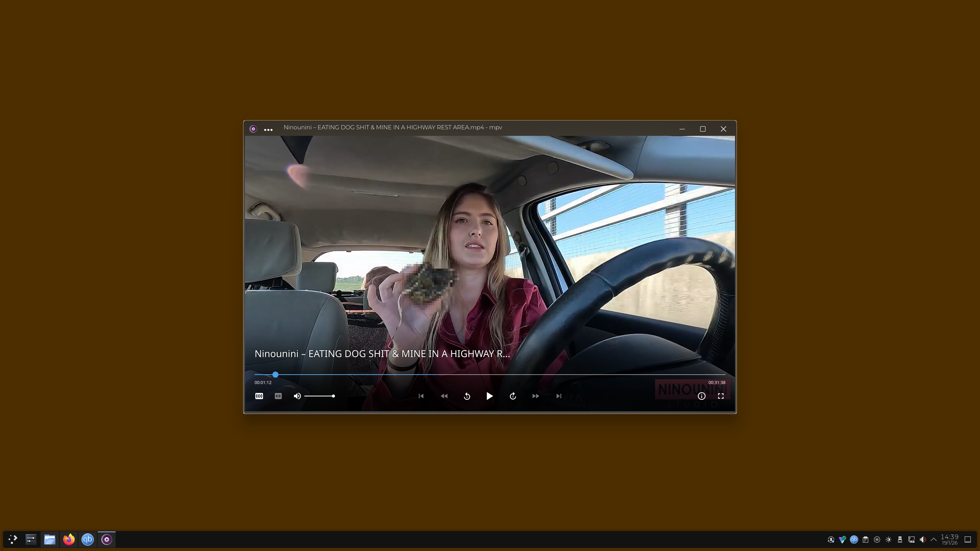The height and width of the screenshot is (551, 980).
Task: Open the mpv app icon menu in titlebar
Action: [253, 129]
